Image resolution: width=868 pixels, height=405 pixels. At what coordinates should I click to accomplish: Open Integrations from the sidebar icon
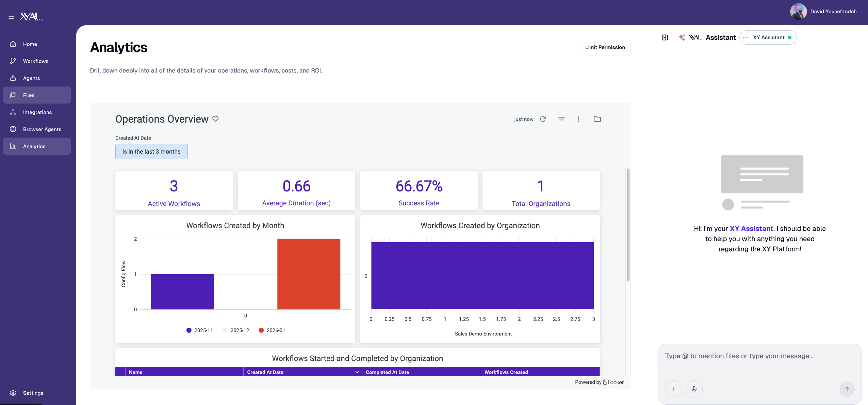(13, 112)
